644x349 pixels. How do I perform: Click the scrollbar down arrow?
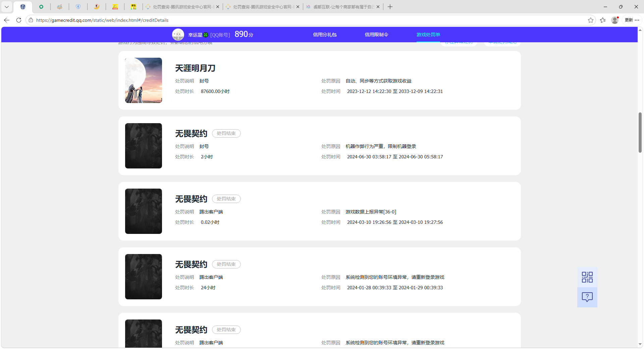pos(640,344)
